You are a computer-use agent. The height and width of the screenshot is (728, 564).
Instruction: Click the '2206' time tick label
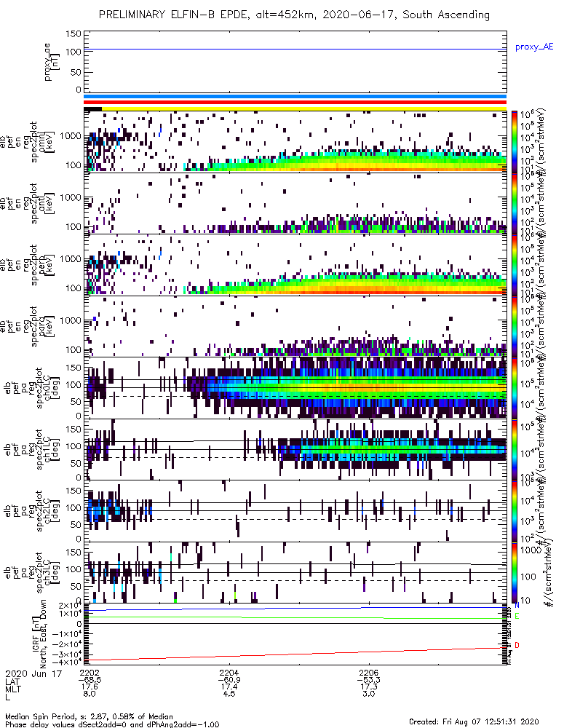(368, 673)
